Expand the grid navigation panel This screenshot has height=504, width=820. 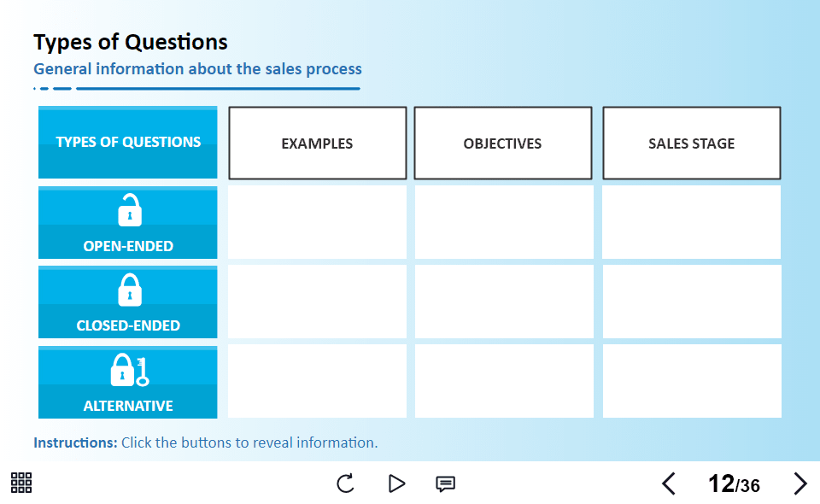point(20,483)
